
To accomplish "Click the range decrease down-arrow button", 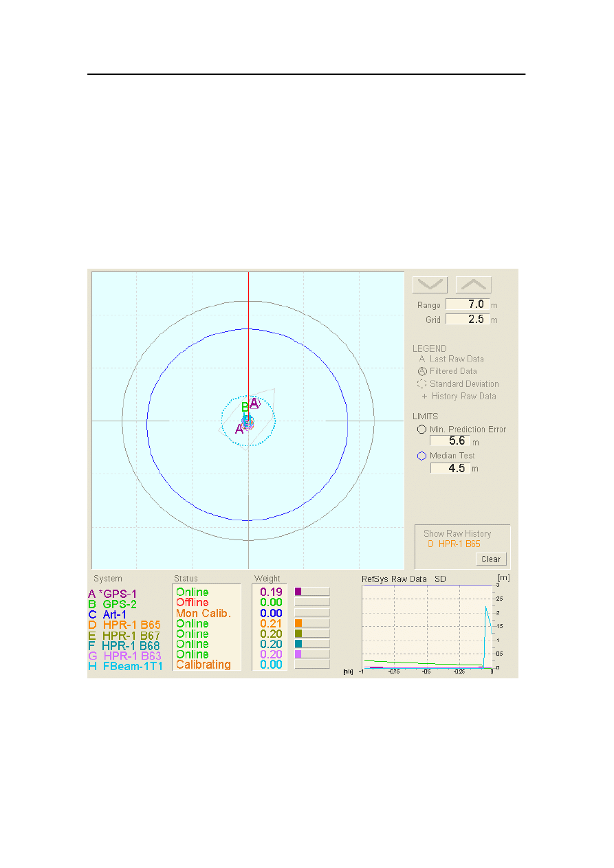I will [x=430, y=285].
